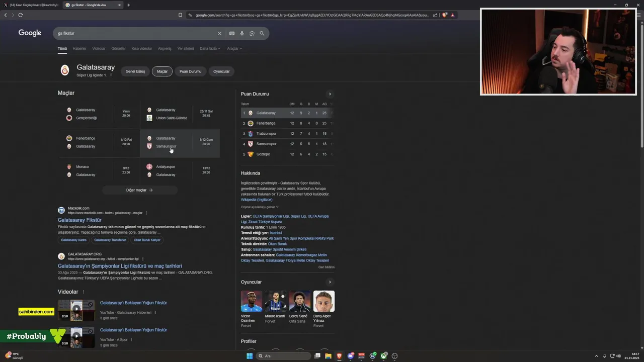Open Brave browser icon in taskbar
The image size is (644, 362).
(339, 356)
